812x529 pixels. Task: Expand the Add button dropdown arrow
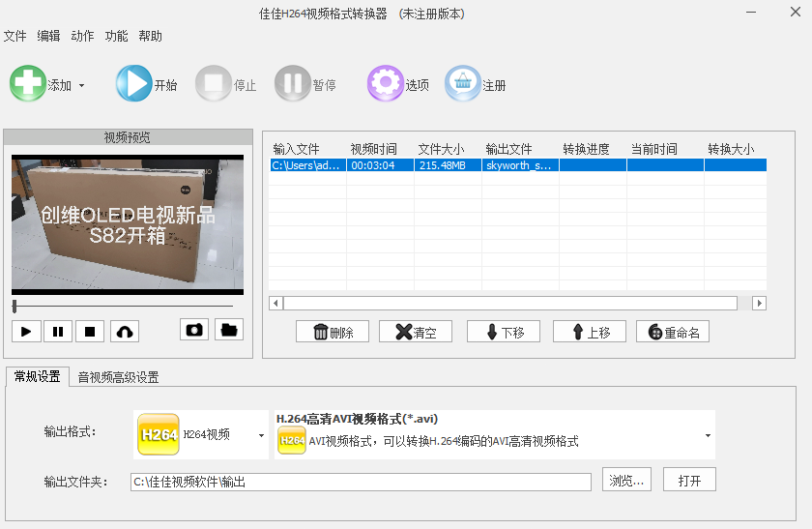click(81, 85)
